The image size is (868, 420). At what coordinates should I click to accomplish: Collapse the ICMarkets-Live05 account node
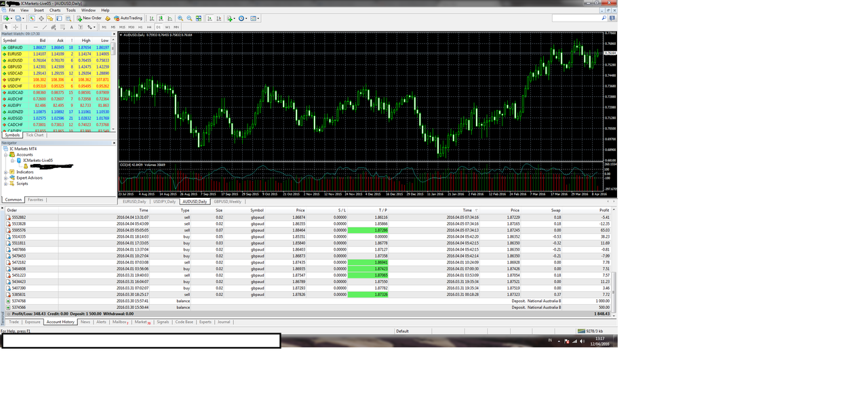(x=12, y=161)
